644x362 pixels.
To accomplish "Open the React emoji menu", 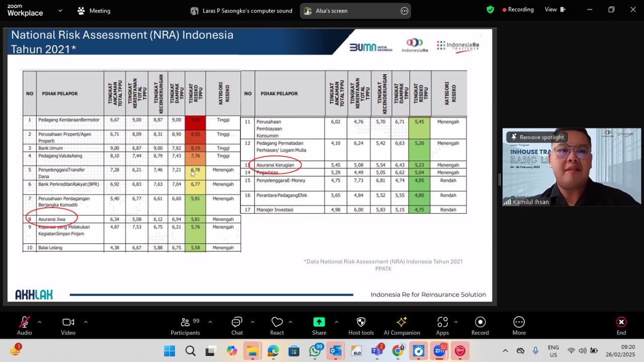I will (277, 326).
